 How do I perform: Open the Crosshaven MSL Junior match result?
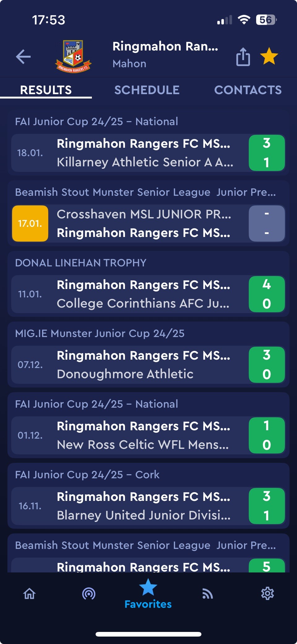148,223
